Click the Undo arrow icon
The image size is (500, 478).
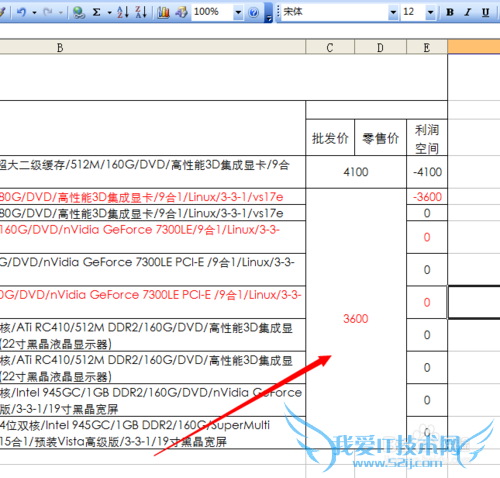22,13
